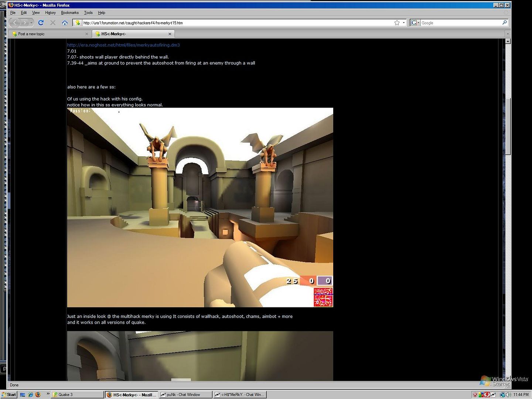Open the File menu

[x=13, y=13]
